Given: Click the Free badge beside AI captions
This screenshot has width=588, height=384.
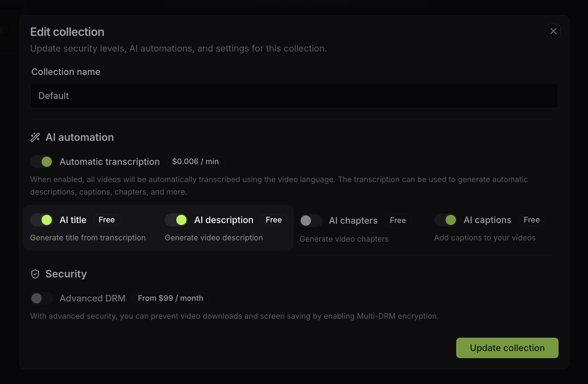Looking at the screenshot, I should (532, 220).
